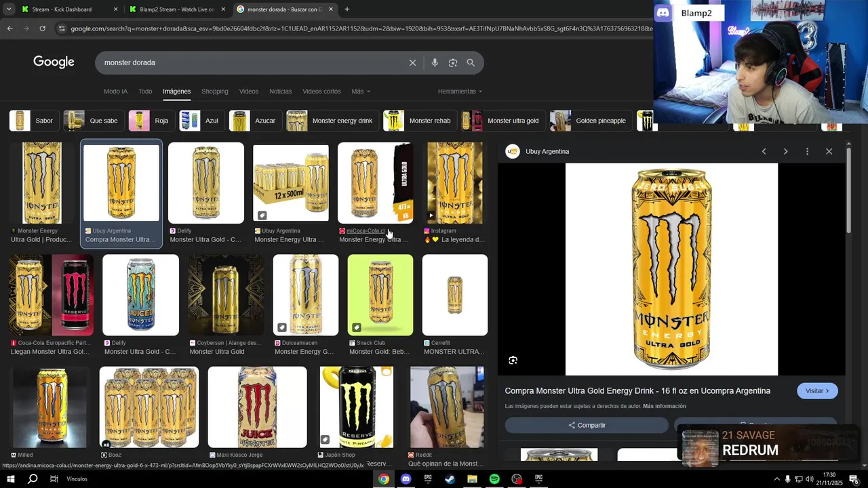
Task: Apply the 'Monster energy drink' filter chip
Action: (332, 121)
